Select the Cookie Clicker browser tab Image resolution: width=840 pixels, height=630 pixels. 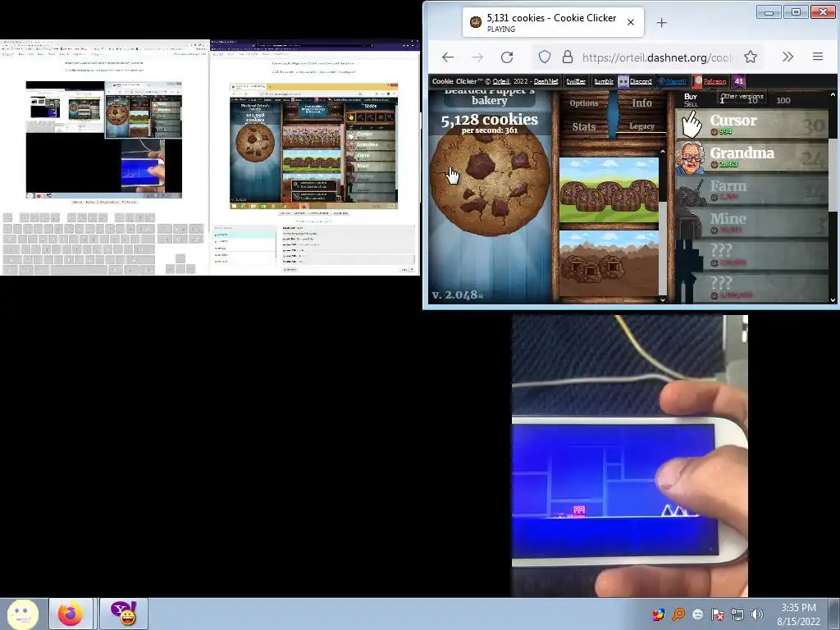click(553, 22)
